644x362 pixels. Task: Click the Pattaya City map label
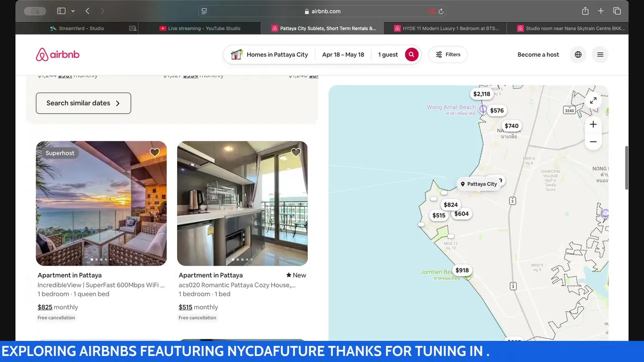478,184
